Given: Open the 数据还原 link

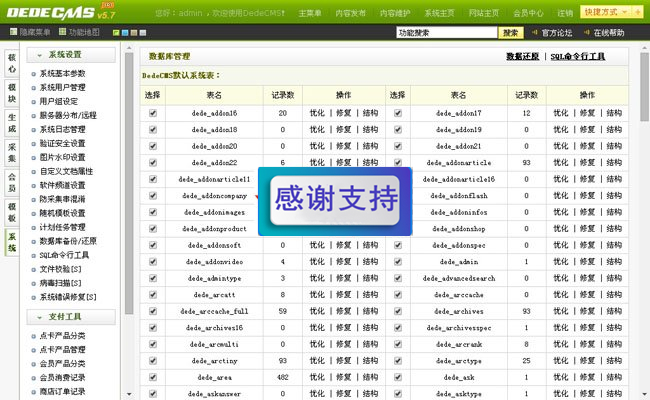Looking at the screenshot, I should [x=522, y=56].
